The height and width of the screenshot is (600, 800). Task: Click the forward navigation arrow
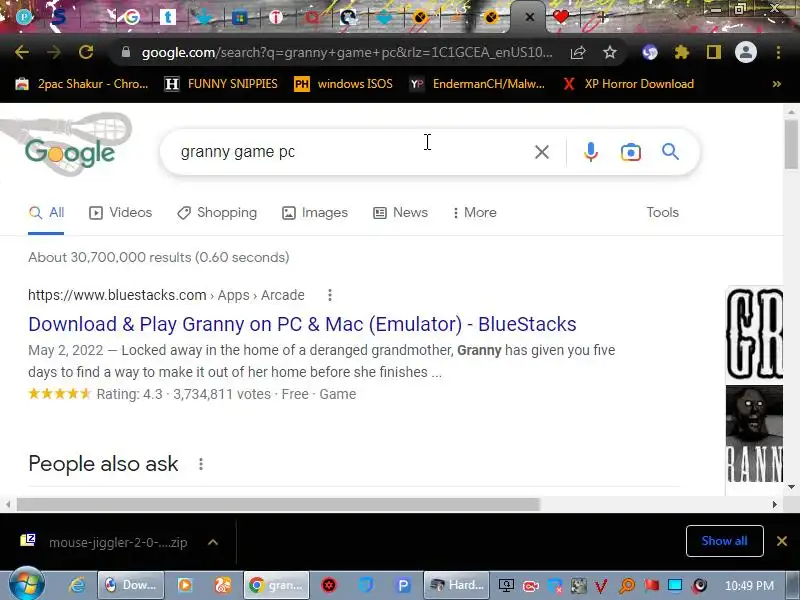[x=54, y=52]
